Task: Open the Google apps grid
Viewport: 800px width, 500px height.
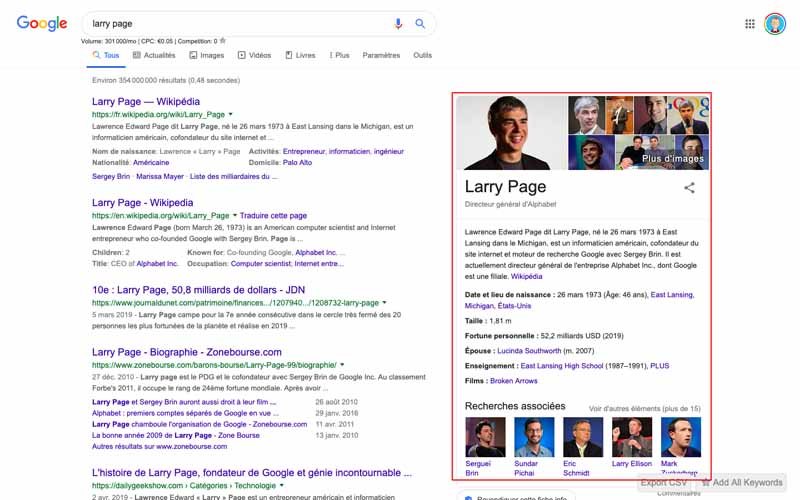Action: [x=749, y=24]
